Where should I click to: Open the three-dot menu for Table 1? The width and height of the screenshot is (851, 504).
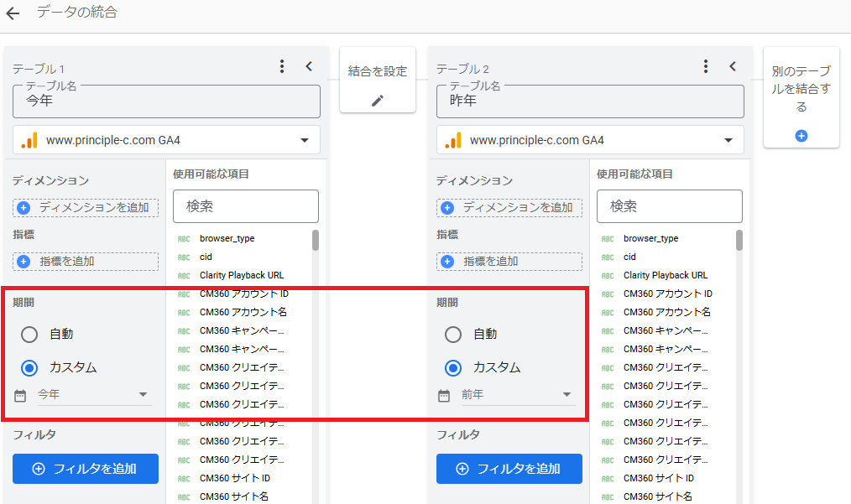pyautogui.click(x=282, y=66)
